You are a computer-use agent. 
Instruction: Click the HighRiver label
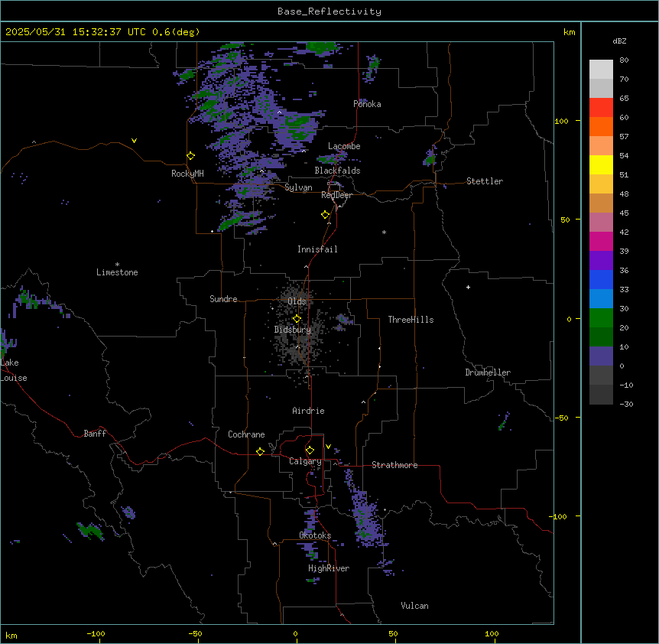point(329,568)
